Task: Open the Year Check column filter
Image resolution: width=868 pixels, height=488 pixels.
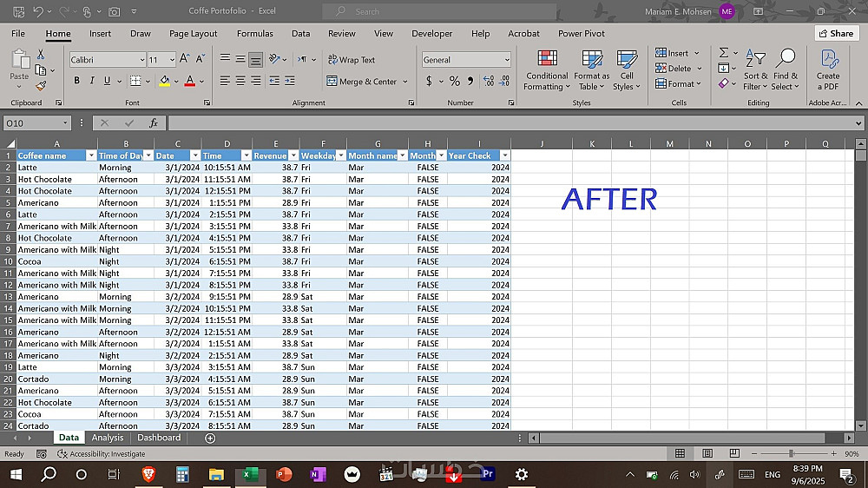Action: [x=505, y=155]
